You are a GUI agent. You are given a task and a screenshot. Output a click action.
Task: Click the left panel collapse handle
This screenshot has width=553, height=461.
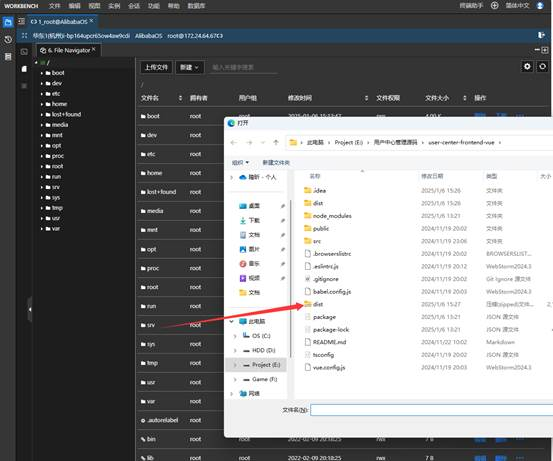coord(30,309)
